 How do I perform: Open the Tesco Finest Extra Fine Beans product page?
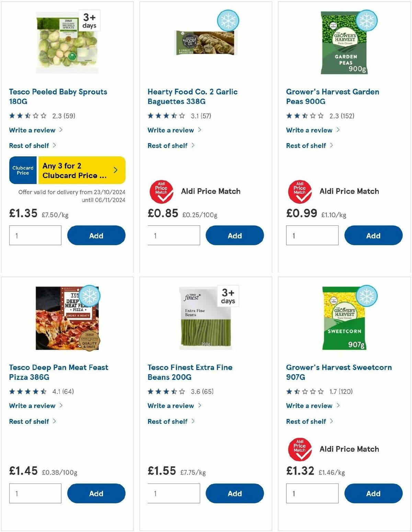[190, 372]
